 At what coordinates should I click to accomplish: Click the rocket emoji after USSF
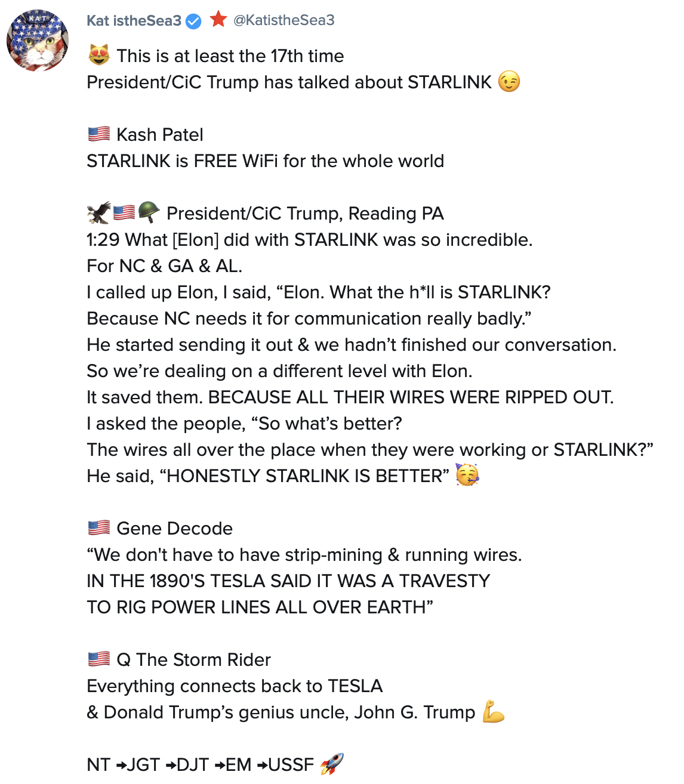(332, 764)
